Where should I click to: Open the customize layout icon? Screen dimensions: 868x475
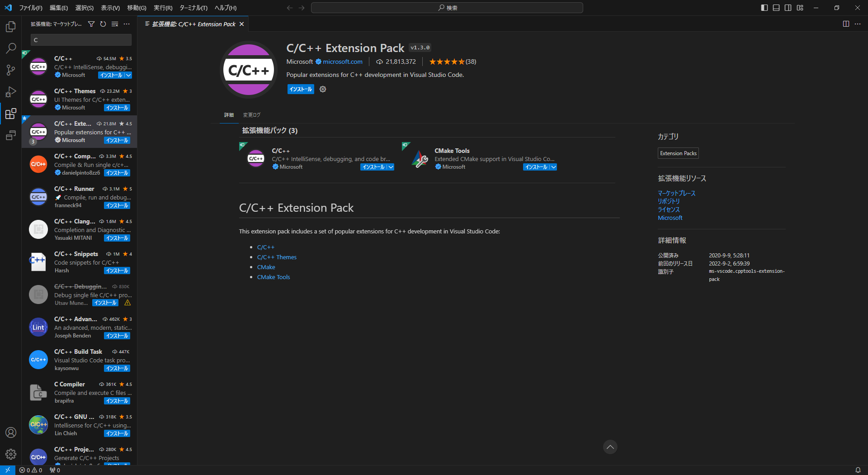pyautogui.click(x=800, y=8)
